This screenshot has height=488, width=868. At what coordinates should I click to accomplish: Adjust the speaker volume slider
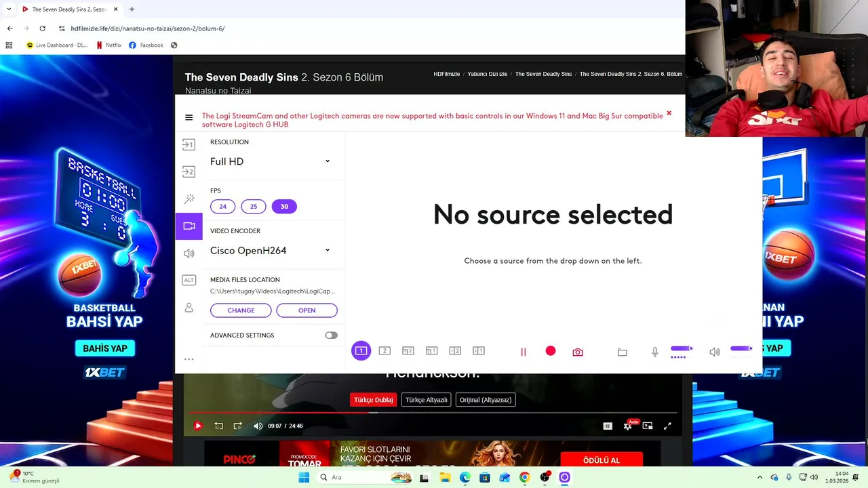click(741, 348)
